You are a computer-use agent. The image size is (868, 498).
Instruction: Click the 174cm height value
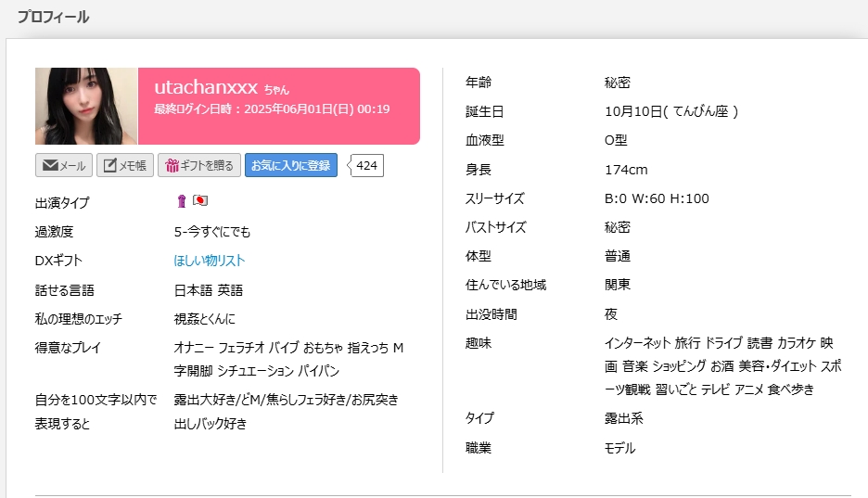click(626, 170)
